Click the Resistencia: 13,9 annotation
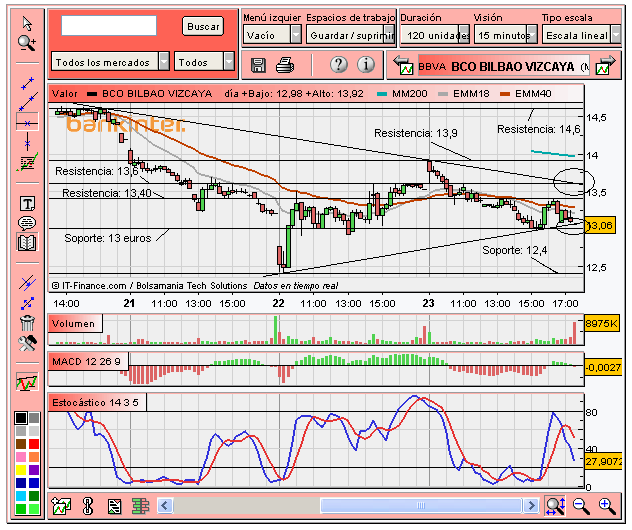Viewport: 632px width, 530px height. pyautogui.click(x=416, y=133)
